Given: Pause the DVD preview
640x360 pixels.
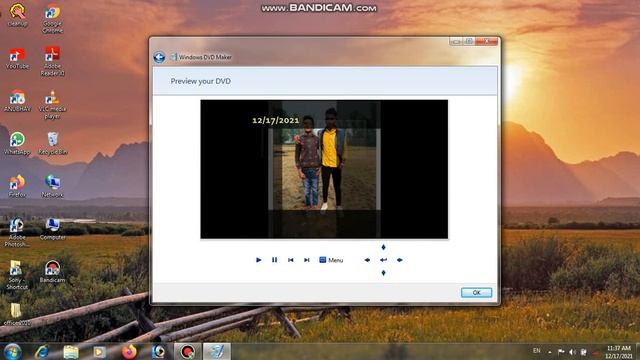Looking at the screenshot, I should [274, 260].
